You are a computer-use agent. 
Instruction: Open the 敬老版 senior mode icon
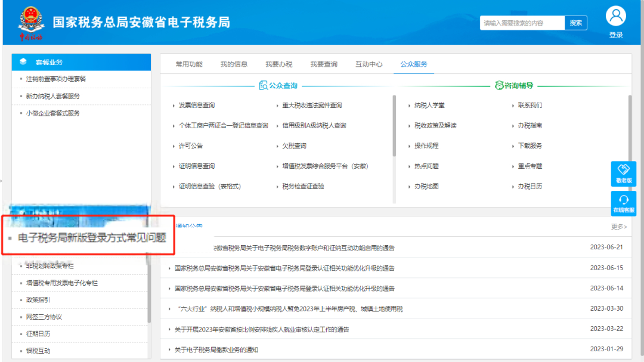pos(624,174)
